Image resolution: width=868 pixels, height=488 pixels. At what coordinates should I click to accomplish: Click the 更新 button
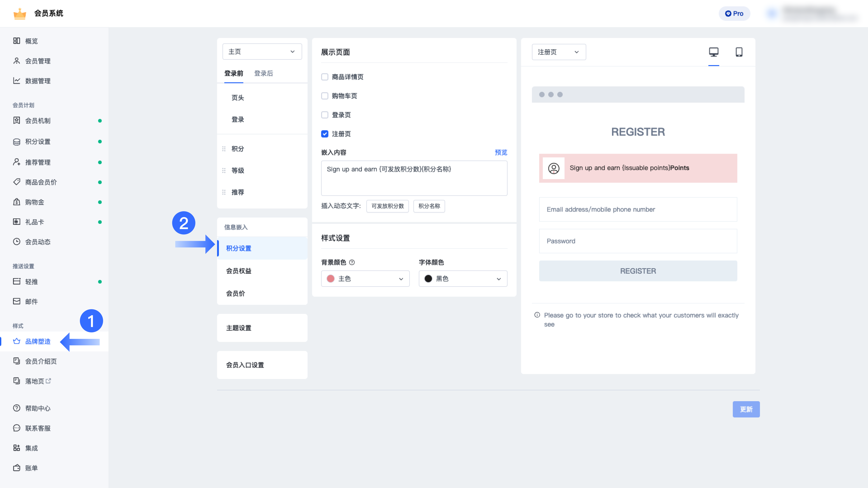[x=746, y=409]
